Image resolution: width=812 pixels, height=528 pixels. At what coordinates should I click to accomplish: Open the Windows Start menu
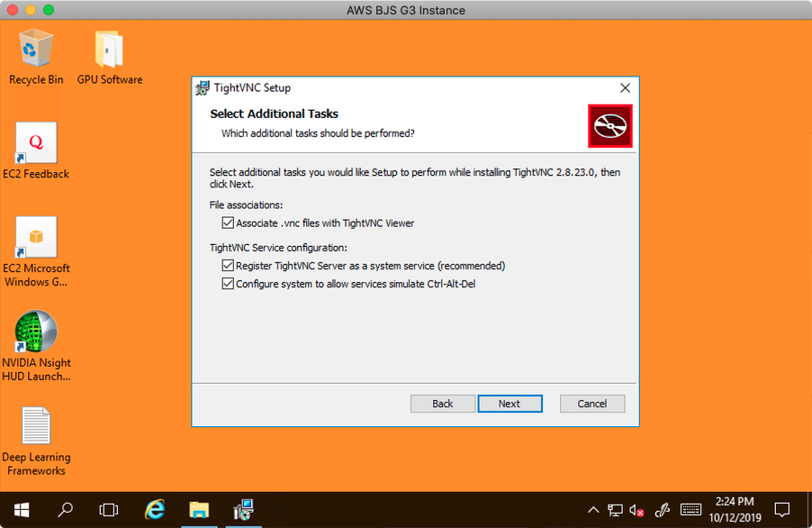click(21, 509)
